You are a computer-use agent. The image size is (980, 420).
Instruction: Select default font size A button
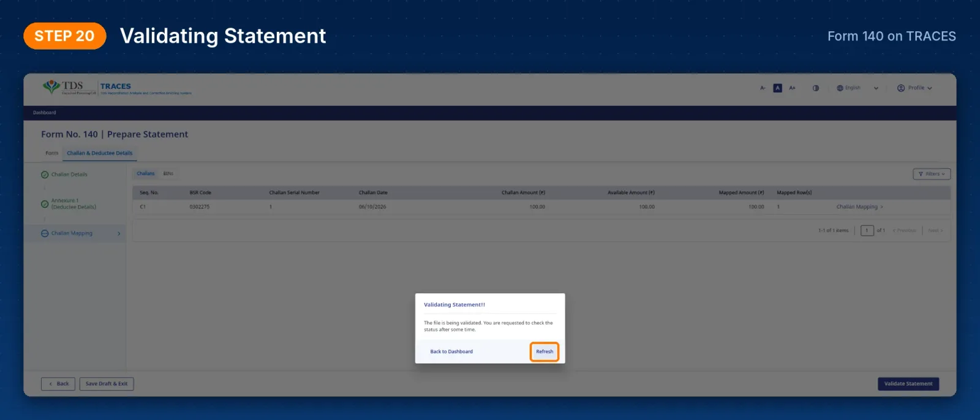[x=777, y=88]
